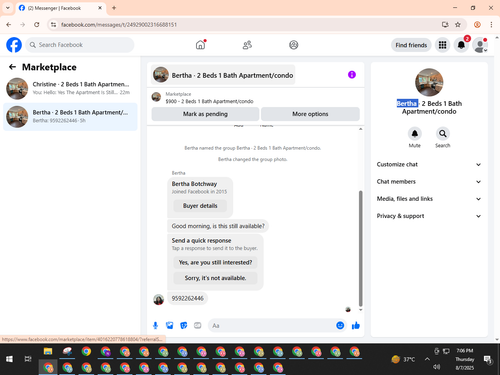The height and width of the screenshot is (375, 500).
Task: Expand Privacy & support section
Action: click(x=429, y=216)
